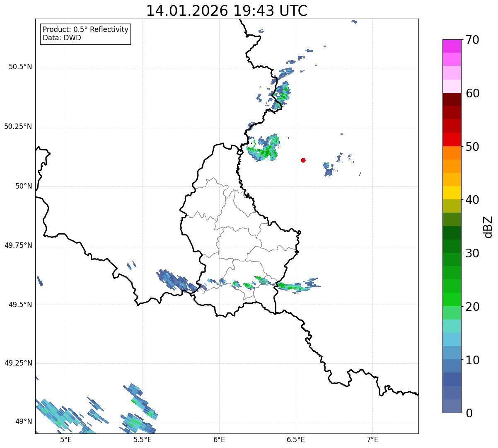Click the Product: 0.5° Reflectivity label
The image size is (498, 448).
pyautogui.click(x=85, y=29)
